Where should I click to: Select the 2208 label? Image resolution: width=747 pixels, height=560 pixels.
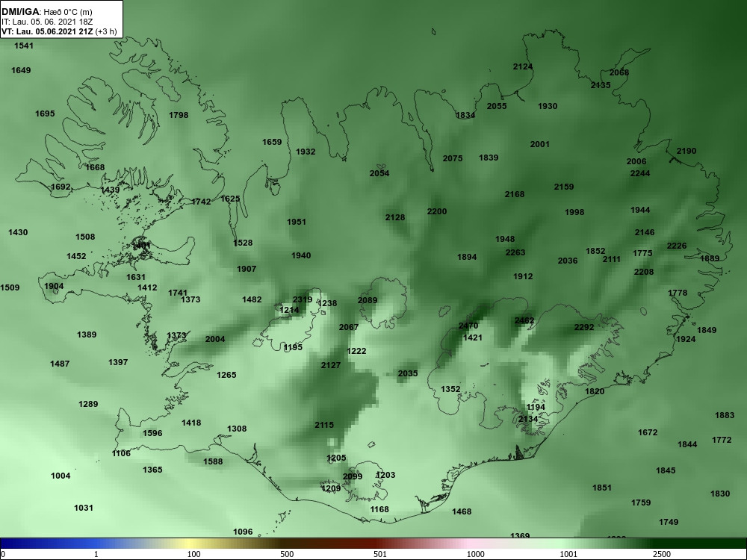[x=644, y=272]
